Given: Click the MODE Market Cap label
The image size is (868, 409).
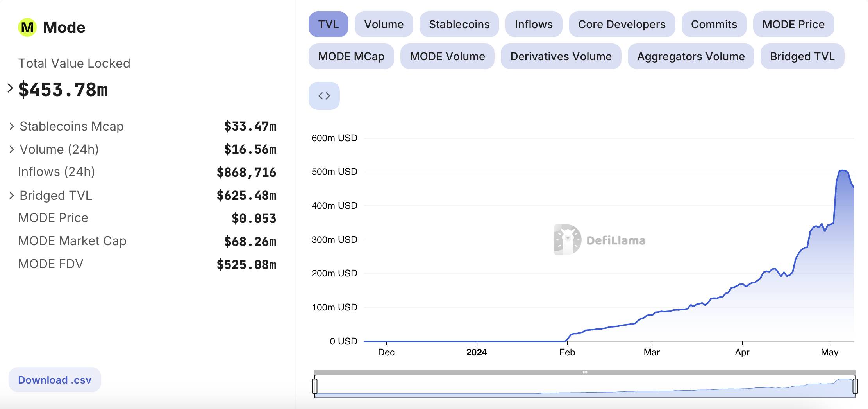Looking at the screenshot, I should tap(72, 241).
